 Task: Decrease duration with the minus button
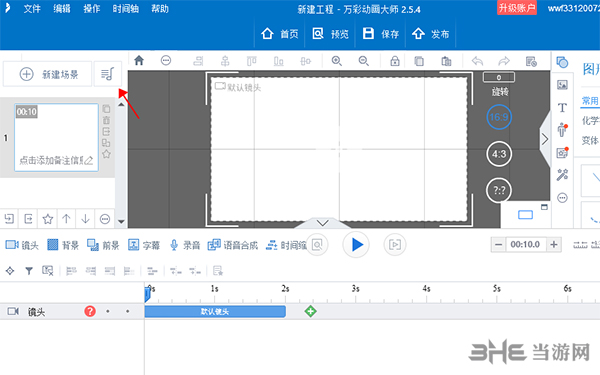[x=498, y=245]
